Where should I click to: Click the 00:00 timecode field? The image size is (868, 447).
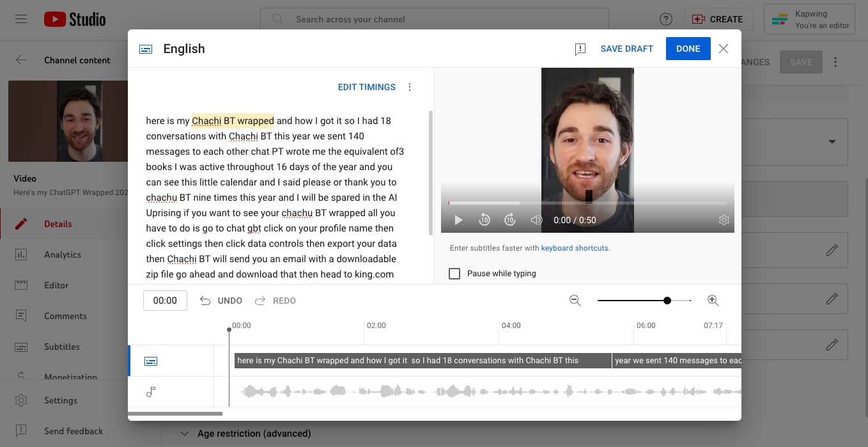click(165, 301)
